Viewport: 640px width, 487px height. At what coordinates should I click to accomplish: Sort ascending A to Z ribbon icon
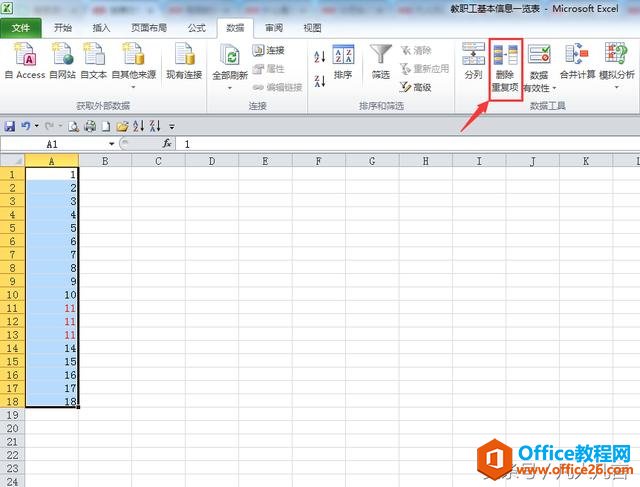(320, 56)
